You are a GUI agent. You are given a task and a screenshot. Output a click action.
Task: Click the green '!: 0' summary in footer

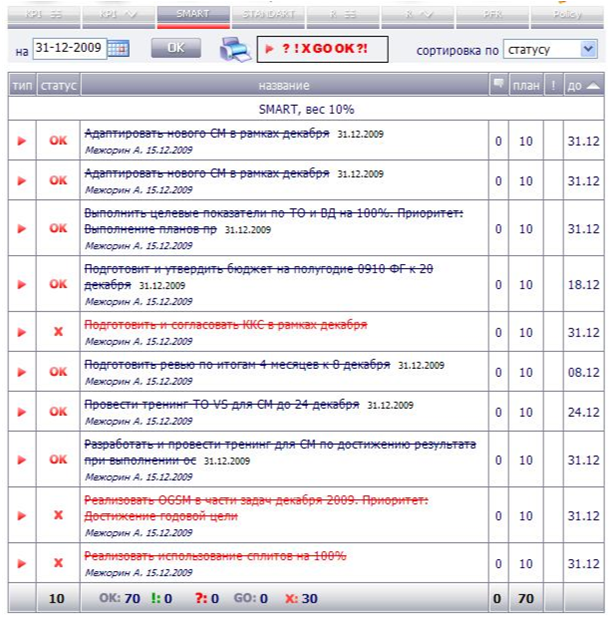coord(162,598)
